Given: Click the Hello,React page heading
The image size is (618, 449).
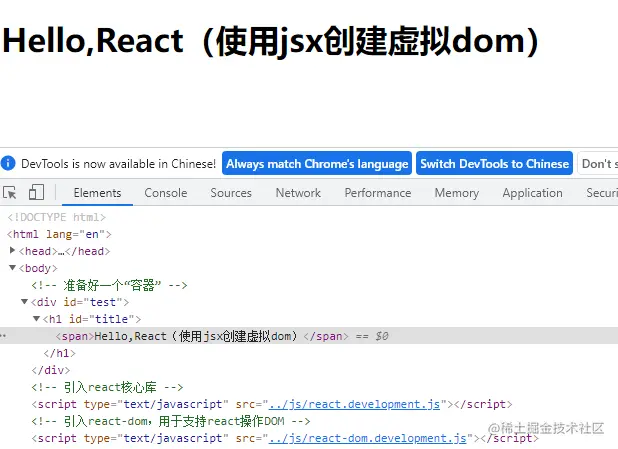Looking at the screenshot, I should 270,41.
